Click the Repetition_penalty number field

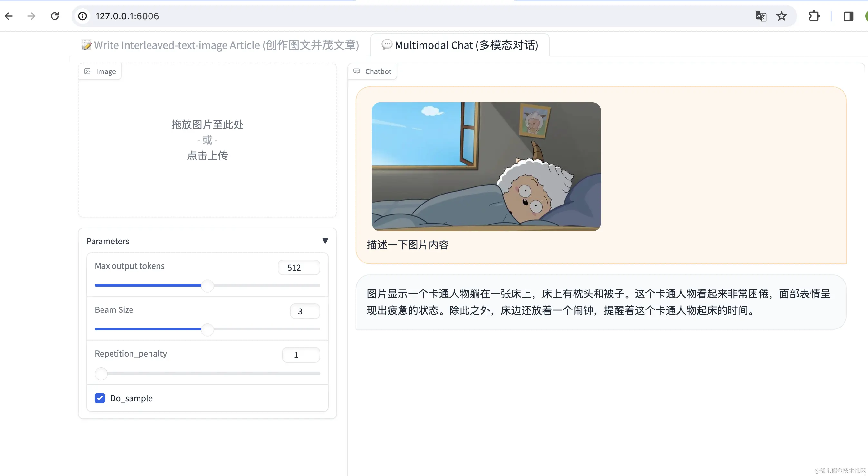(x=301, y=355)
